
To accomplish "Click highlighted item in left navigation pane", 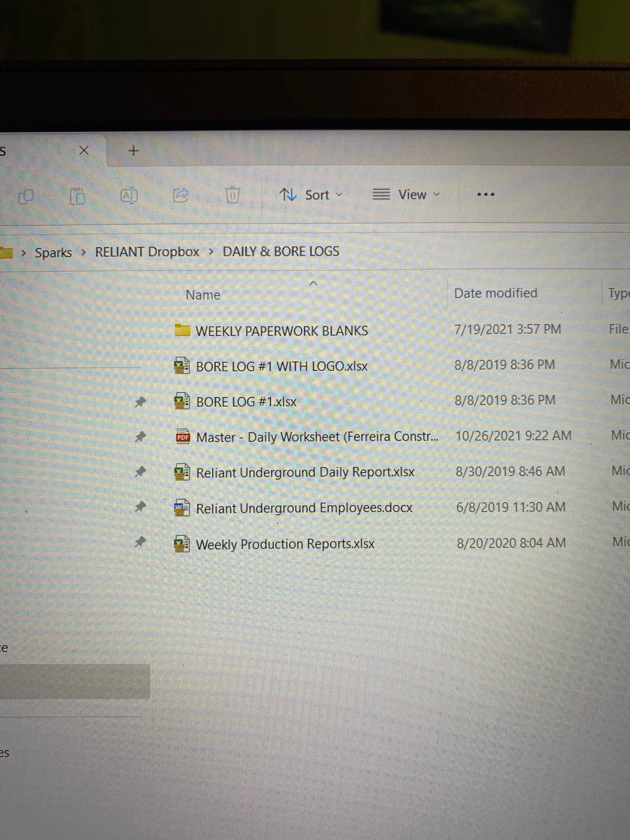I will (75, 681).
